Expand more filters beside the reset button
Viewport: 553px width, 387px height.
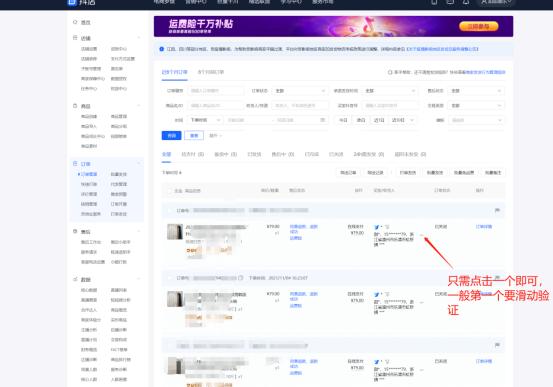point(215,135)
